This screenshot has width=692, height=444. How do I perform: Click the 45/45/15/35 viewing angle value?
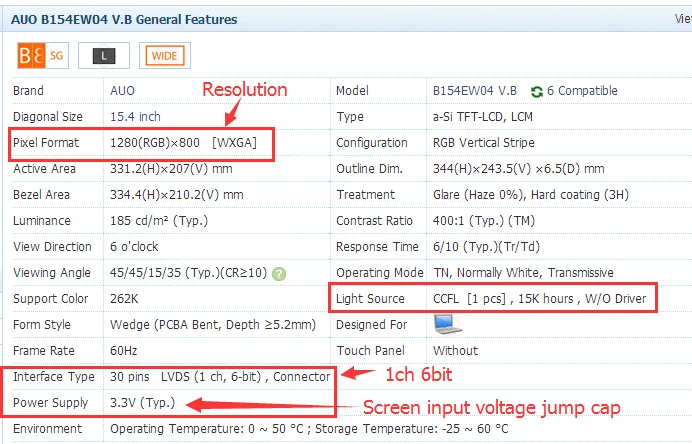[188, 273]
